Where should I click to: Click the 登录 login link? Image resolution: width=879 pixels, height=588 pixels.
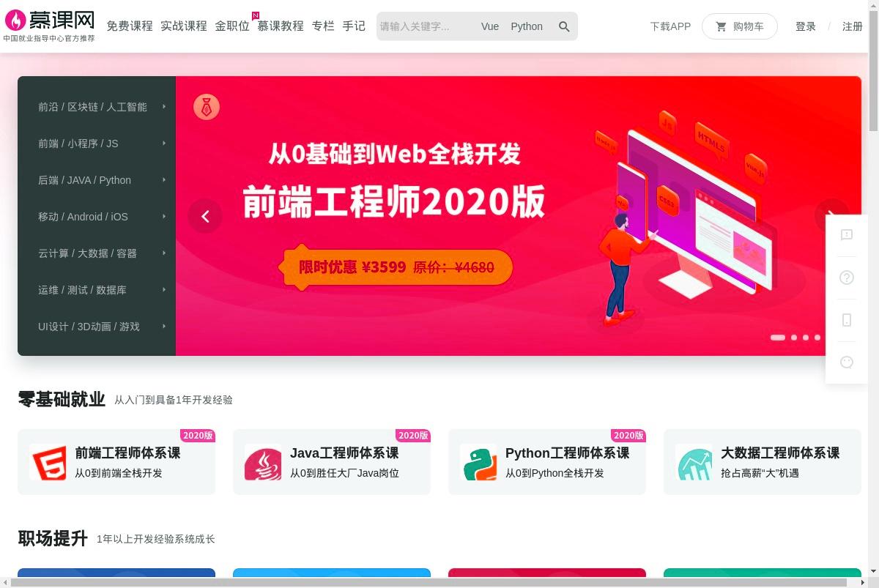pos(806,26)
